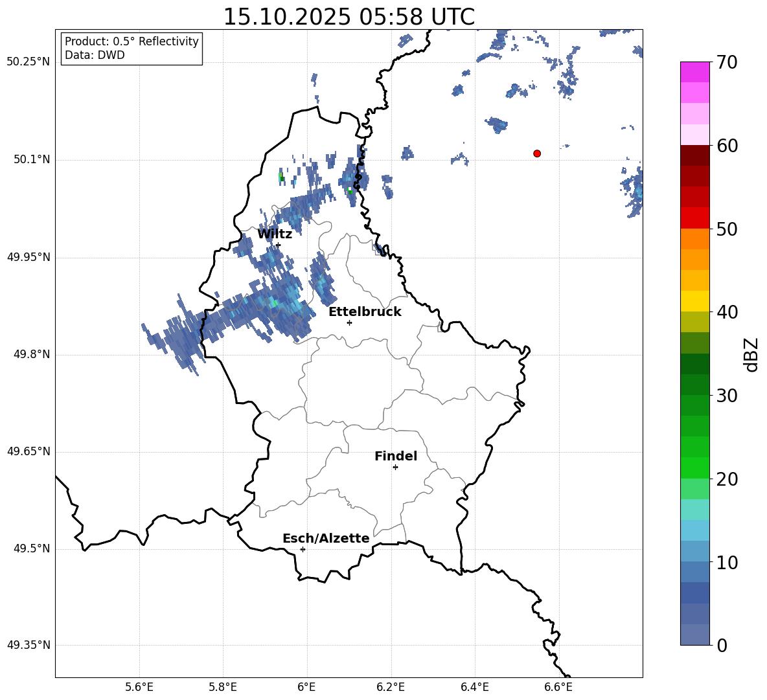
Task: Click the orange colorbar segment just below 50
Action: point(694,239)
